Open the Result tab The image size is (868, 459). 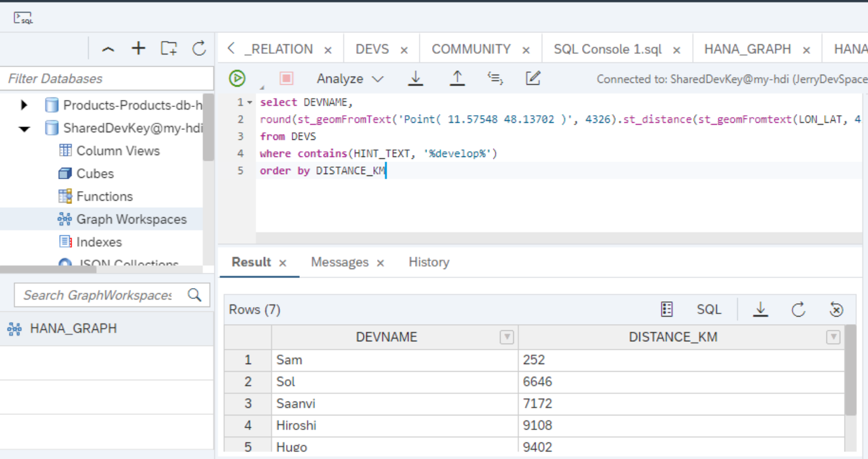251,262
